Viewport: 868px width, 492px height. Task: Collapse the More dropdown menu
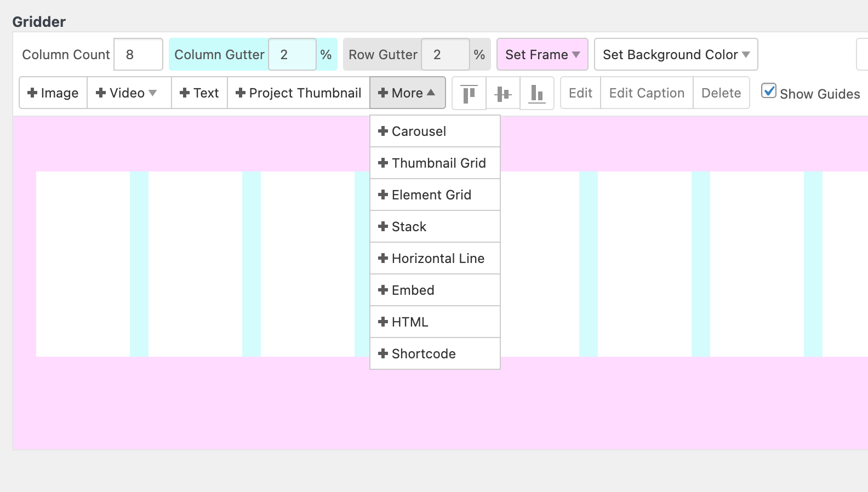click(407, 93)
